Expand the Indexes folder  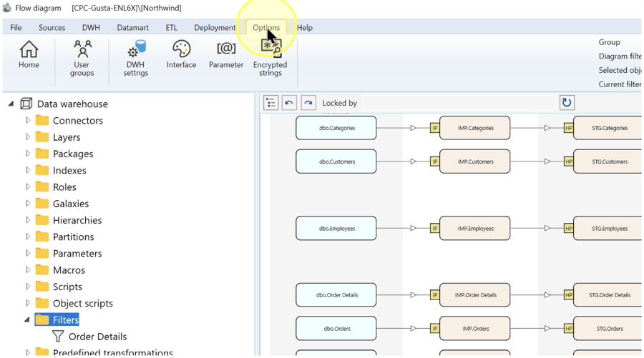[27, 170]
